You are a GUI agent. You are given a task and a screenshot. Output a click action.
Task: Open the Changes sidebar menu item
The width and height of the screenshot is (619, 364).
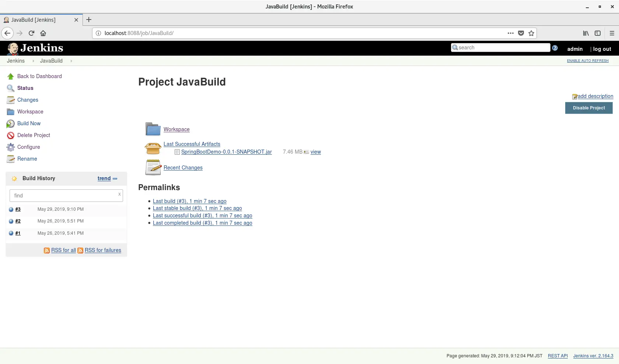28,100
